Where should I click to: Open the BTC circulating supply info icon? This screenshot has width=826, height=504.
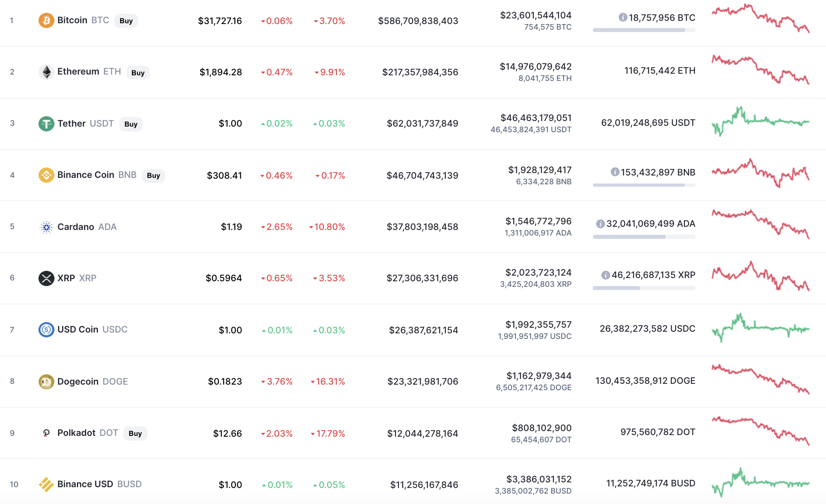pyautogui.click(x=623, y=17)
